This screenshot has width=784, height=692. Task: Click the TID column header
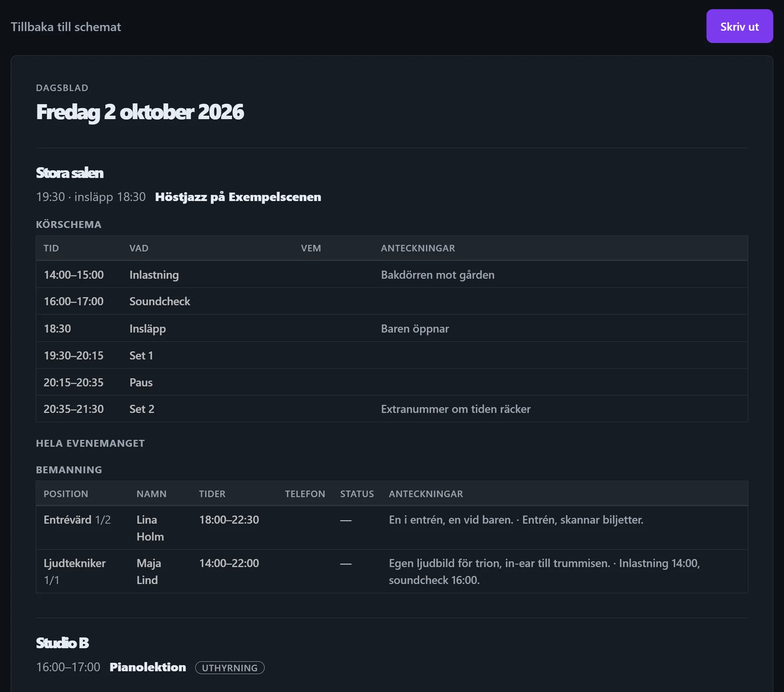[51, 248]
